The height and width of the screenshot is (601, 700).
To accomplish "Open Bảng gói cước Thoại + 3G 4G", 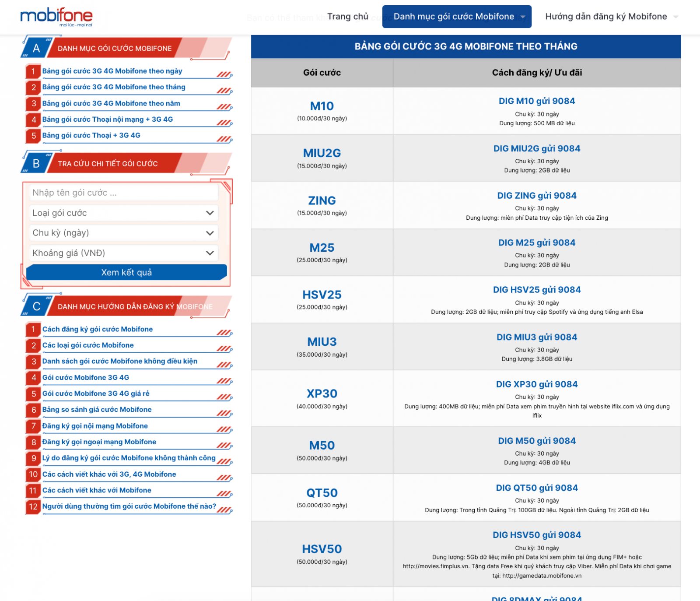I will (x=91, y=135).
